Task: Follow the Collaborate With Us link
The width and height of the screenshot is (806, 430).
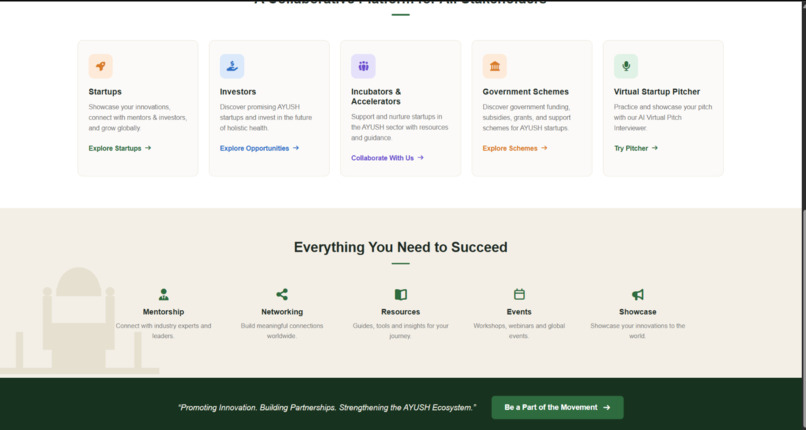Action: (x=387, y=158)
